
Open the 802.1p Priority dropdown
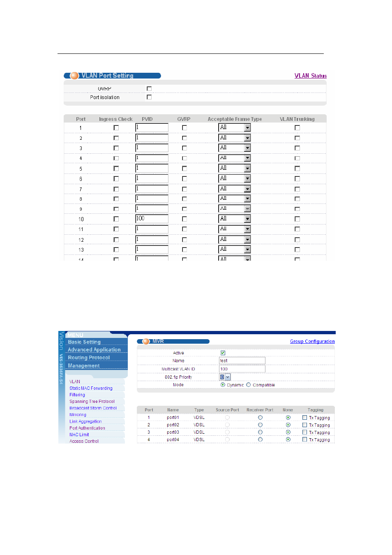point(228,377)
